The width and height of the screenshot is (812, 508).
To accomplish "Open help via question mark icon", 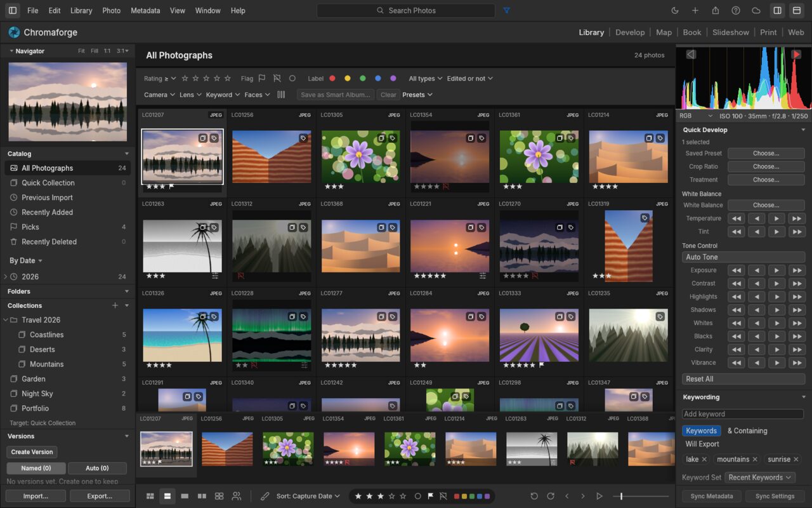I will pyautogui.click(x=736, y=11).
